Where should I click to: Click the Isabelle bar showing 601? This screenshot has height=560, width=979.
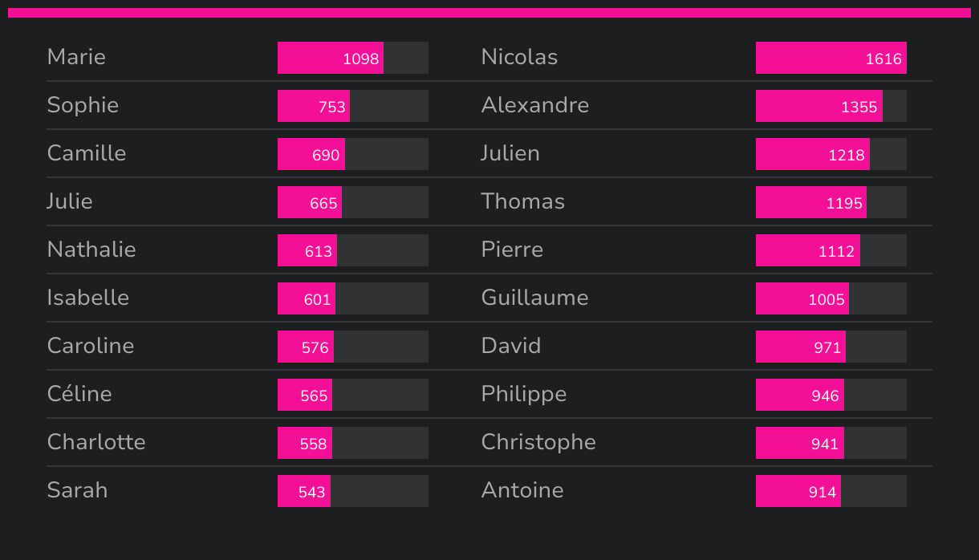[x=307, y=298]
